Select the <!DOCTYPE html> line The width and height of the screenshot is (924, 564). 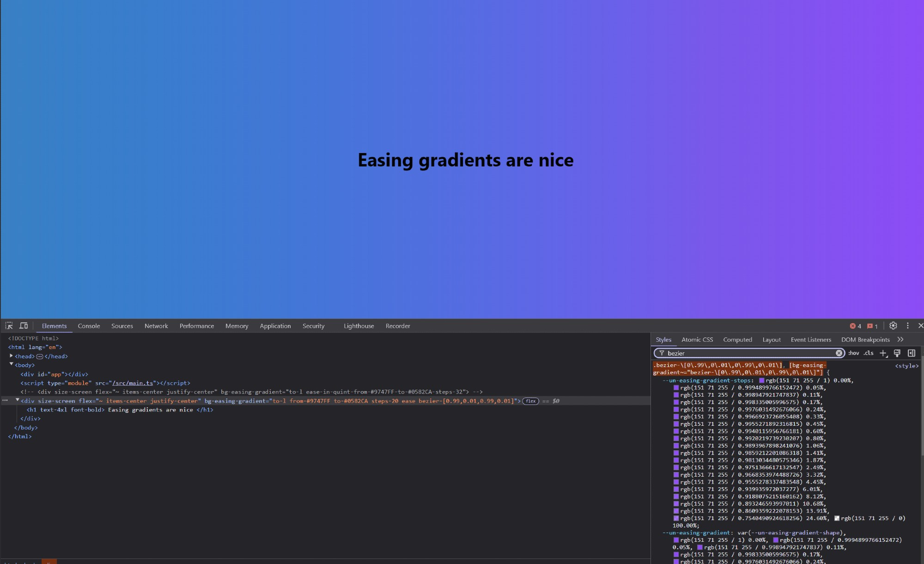coord(33,338)
